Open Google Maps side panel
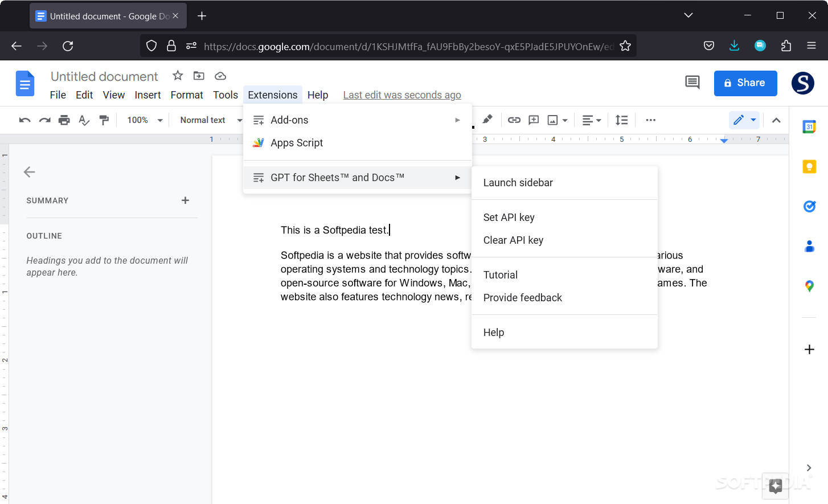The image size is (828, 504). pyautogui.click(x=809, y=286)
